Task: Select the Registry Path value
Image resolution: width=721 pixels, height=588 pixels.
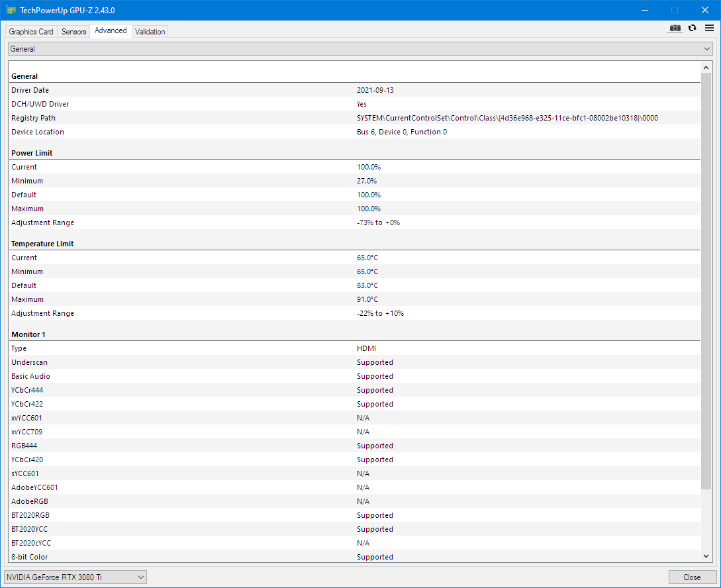Action: coord(508,118)
